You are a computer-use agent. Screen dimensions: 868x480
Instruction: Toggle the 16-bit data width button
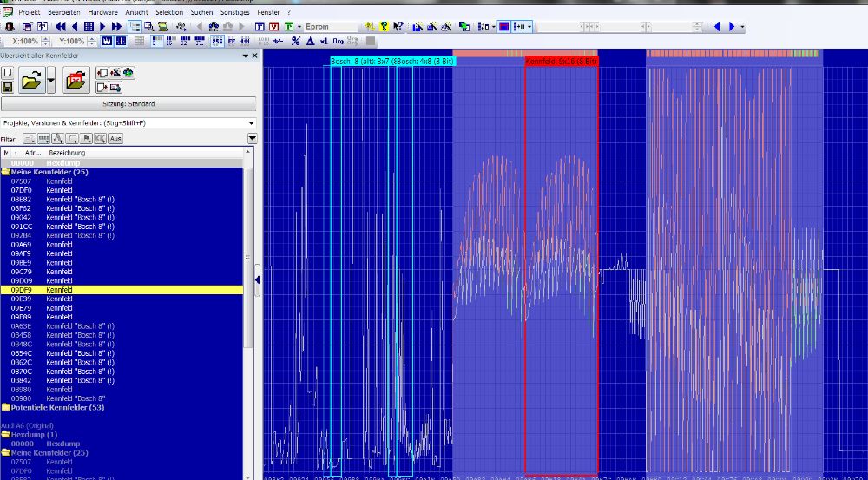169,41
